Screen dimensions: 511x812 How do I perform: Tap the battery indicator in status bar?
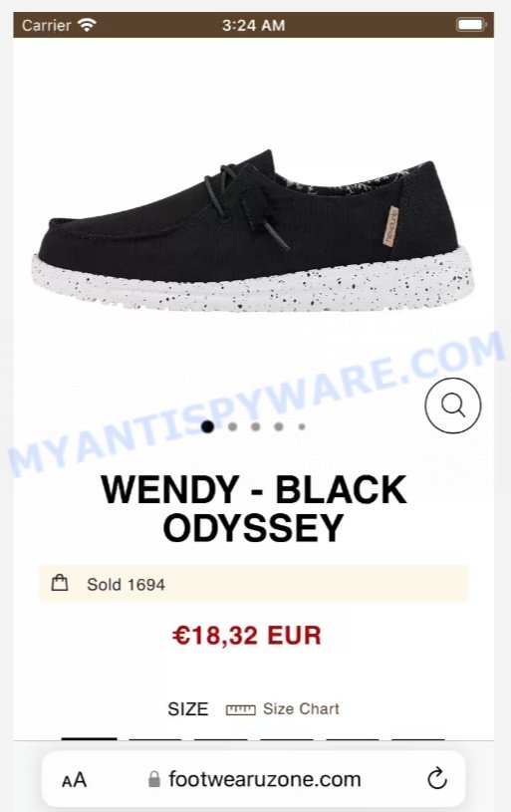pos(470,24)
